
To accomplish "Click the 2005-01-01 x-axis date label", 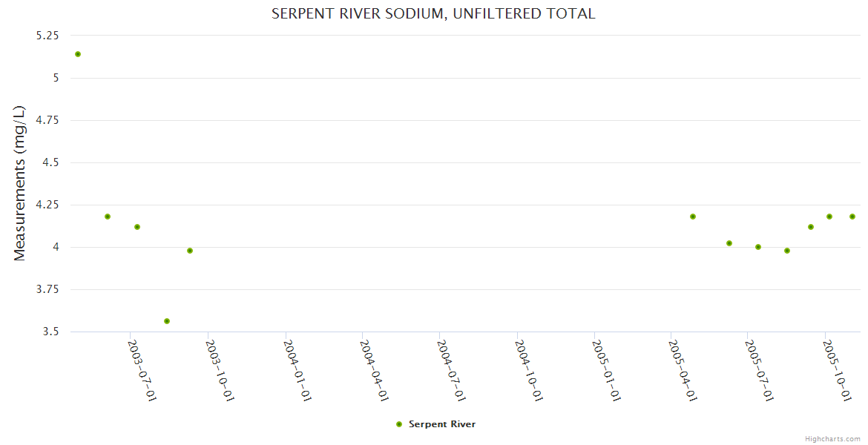I will coord(606,371).
